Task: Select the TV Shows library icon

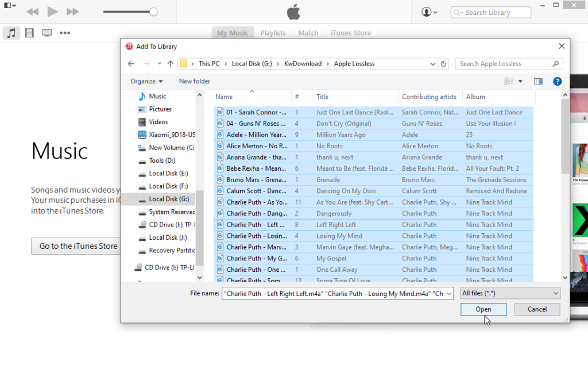Action: click(47, 33)
